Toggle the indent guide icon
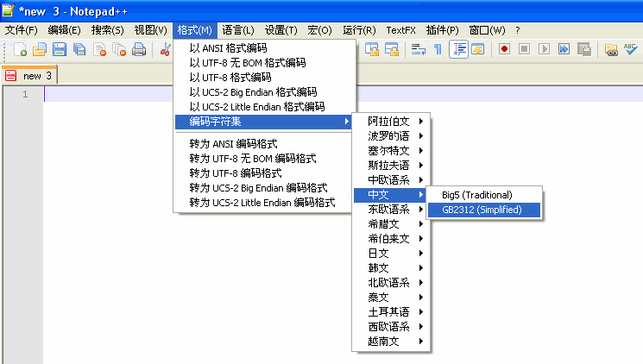This screenshot has width=643, height=364. [458, 50]
